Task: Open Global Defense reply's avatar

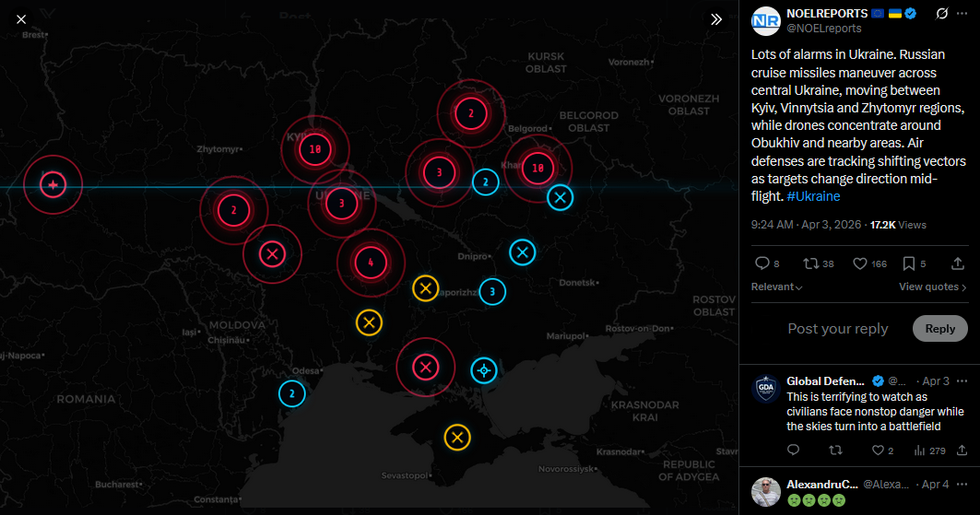Action: [765, 388]
